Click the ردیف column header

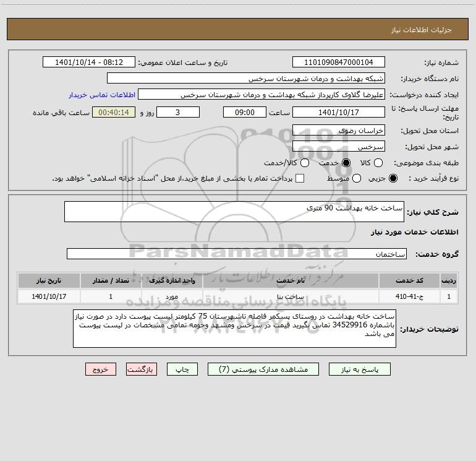click(x=449, y=280)
